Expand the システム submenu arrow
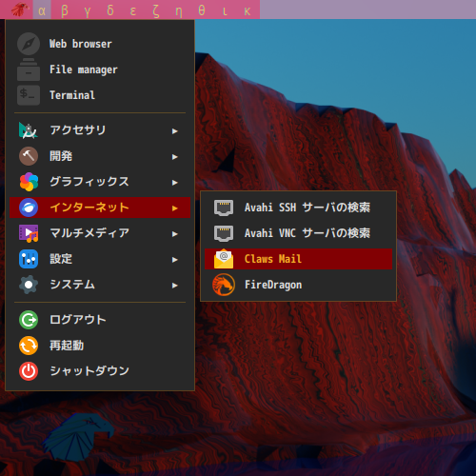 [x=174, y=285]
